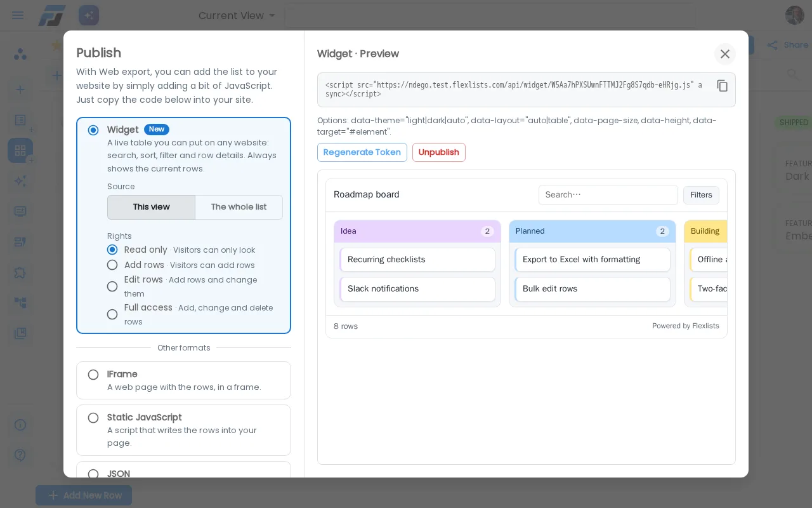Open the info icon in the left sidebar
The image size is (812, 508).
(20, 425)
